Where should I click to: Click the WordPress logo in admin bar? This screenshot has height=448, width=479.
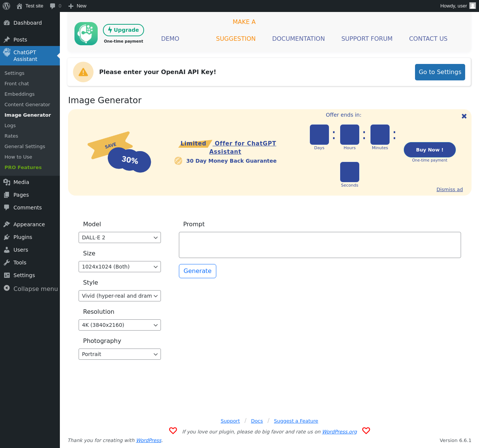pyautogui.click(x=6, y=6)
